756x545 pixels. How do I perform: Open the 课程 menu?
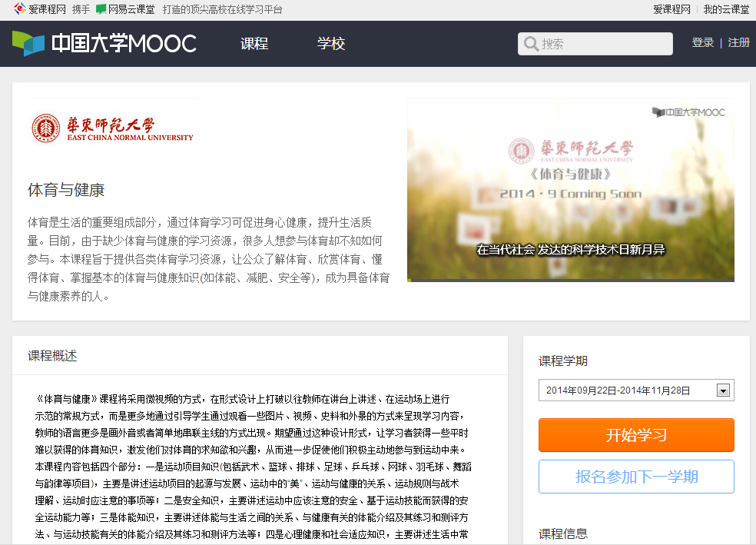tap(254, 43)
